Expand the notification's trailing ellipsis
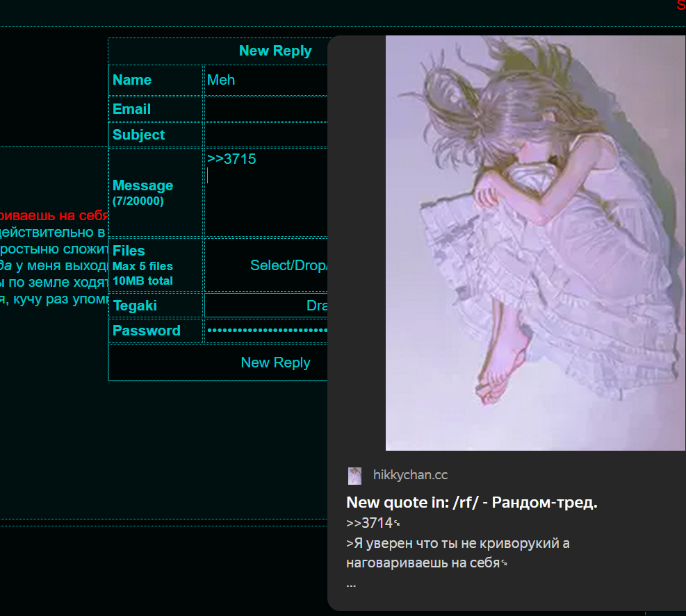Viewport: 686px width, 616px height. click(x=351, y=584)
